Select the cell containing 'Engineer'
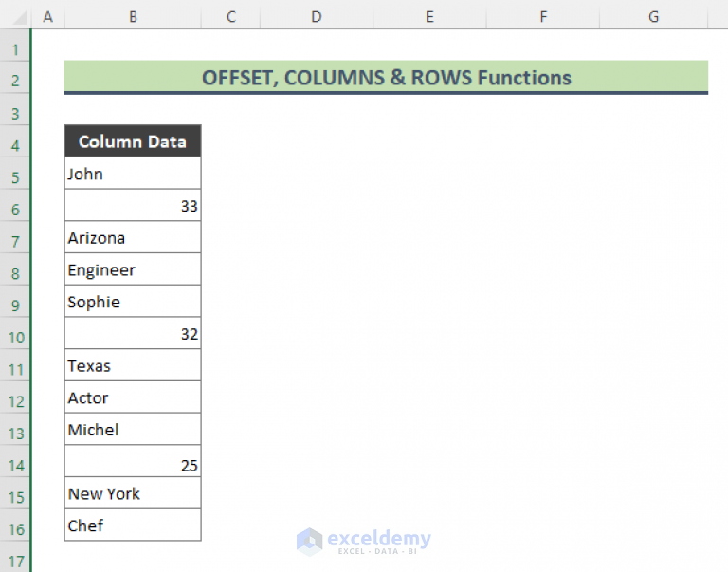The width and height of the screenshot is (728, 572). (x=133, y=269)
